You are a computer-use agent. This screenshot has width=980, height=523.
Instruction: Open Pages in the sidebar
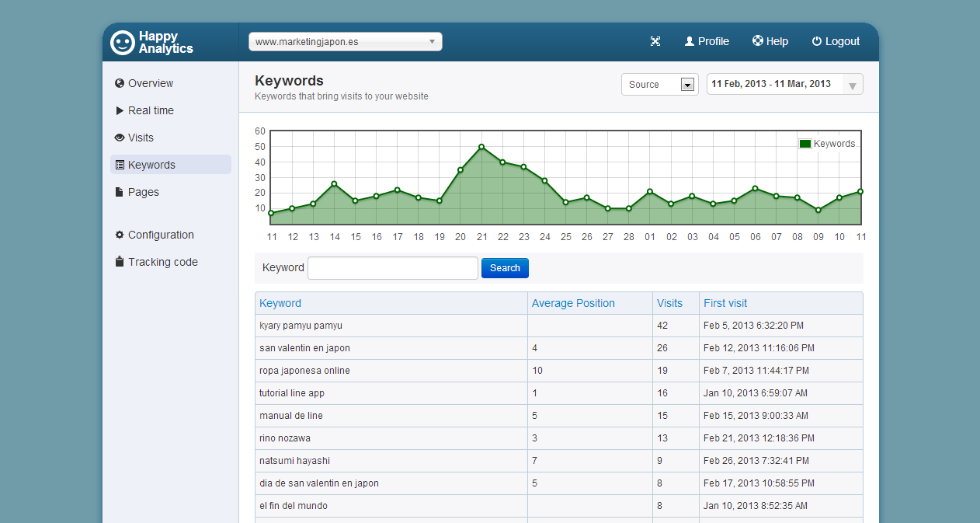pyautogui.click(x=143, y=192)
